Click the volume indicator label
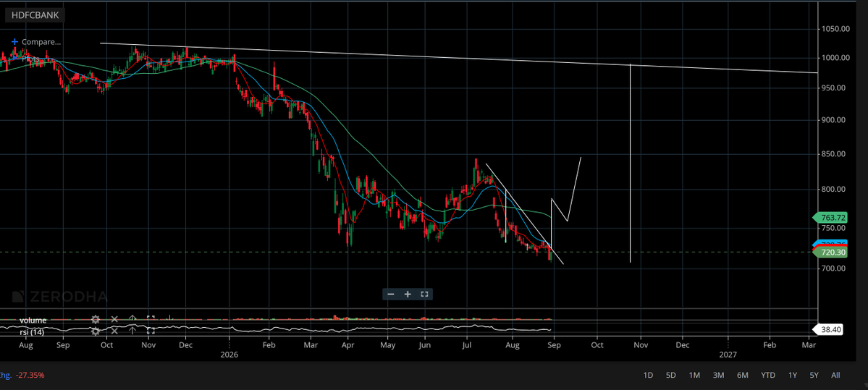 [33, 320]
